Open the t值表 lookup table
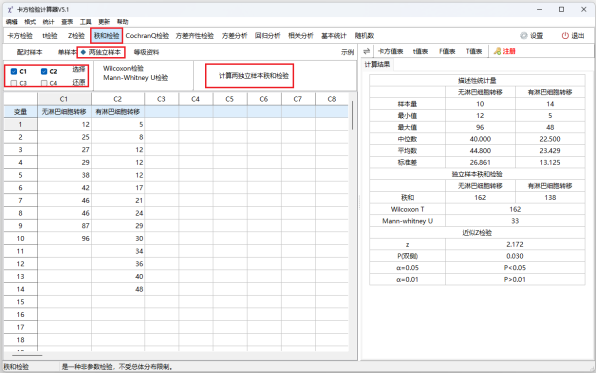Viewport: 596px width, 373px height. (420, 51)
